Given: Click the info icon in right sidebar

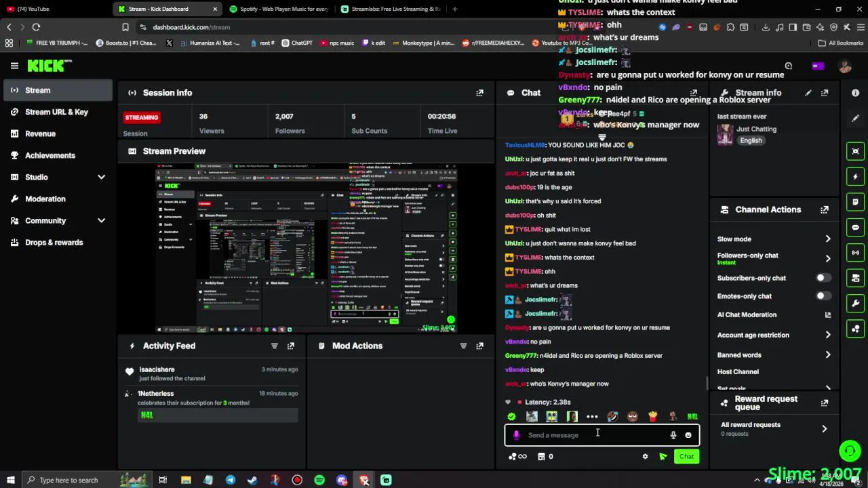Looking at the screenshot, I should [x=856, y=93].
